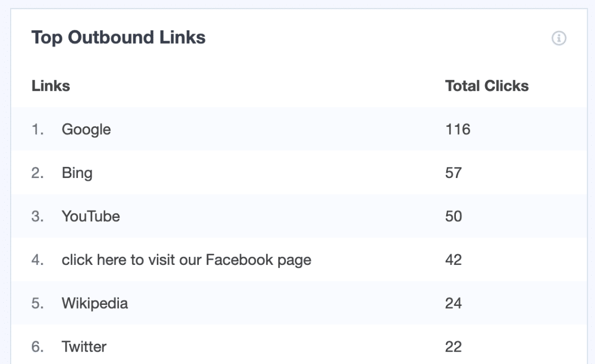Open the Twitter outbound link
The height and width of the screenshot is (364, 595).
(84, 347)
